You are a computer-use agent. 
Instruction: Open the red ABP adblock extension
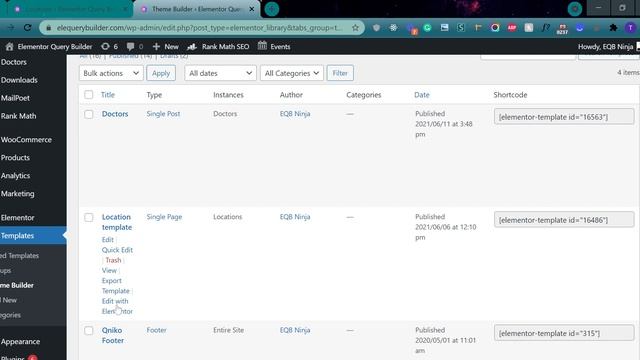[x=512, y=28]
